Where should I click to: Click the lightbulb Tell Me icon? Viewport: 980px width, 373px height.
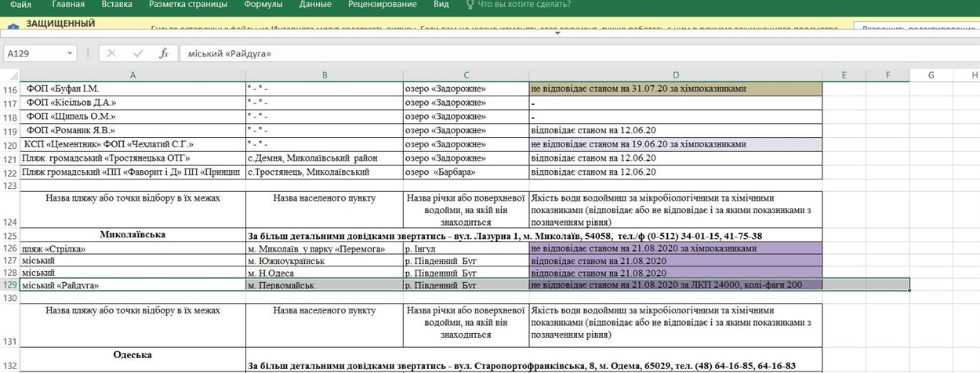(x=470, y=5)
